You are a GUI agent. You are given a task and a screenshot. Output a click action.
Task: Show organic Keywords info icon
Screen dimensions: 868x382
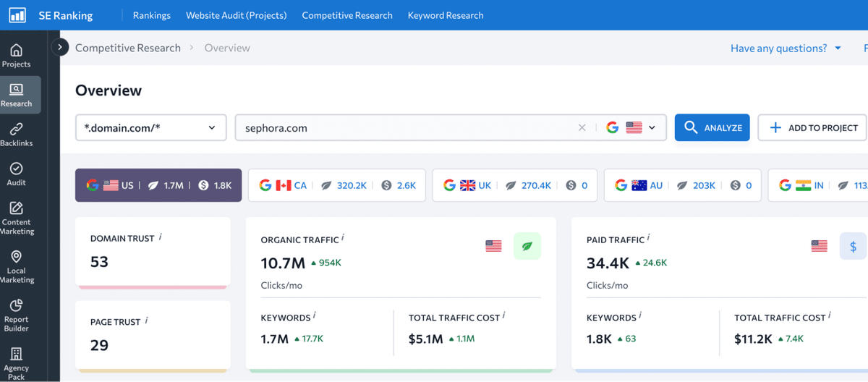315,316
